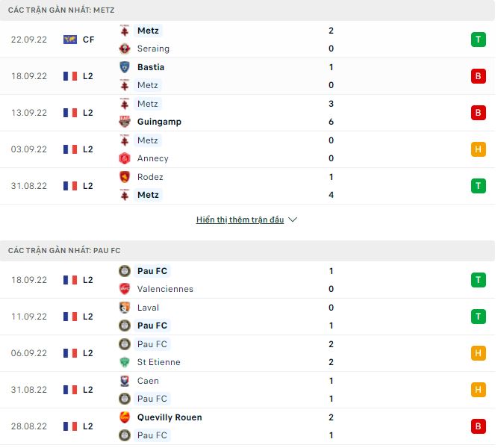Click the St Etienne team badge

[125, 362]
